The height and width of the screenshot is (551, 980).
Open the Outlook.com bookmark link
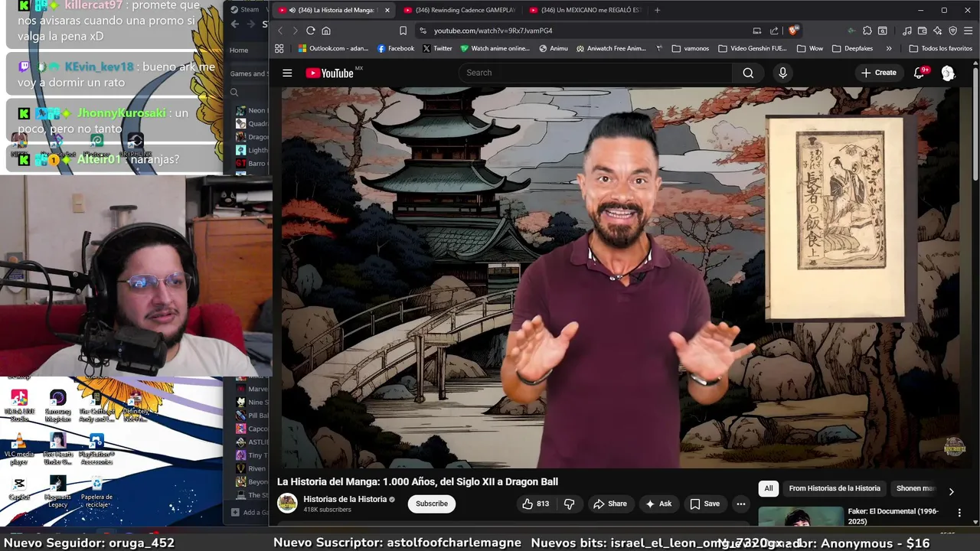[x=334, y=48]
